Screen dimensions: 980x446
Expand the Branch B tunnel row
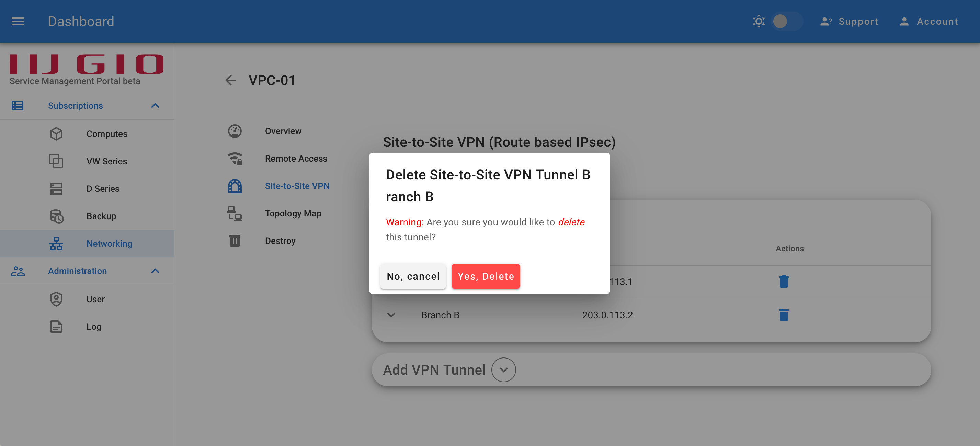click(391, 315)
